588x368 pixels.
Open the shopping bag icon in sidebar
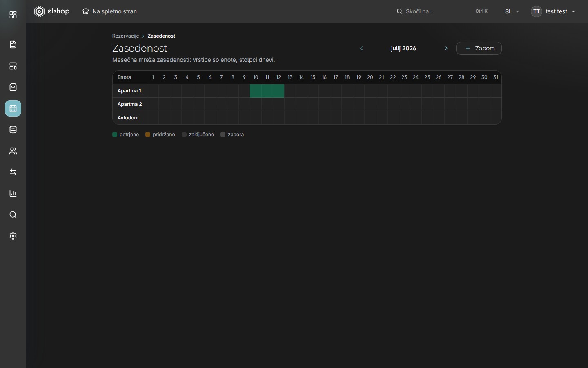click(x=13, y=87)
